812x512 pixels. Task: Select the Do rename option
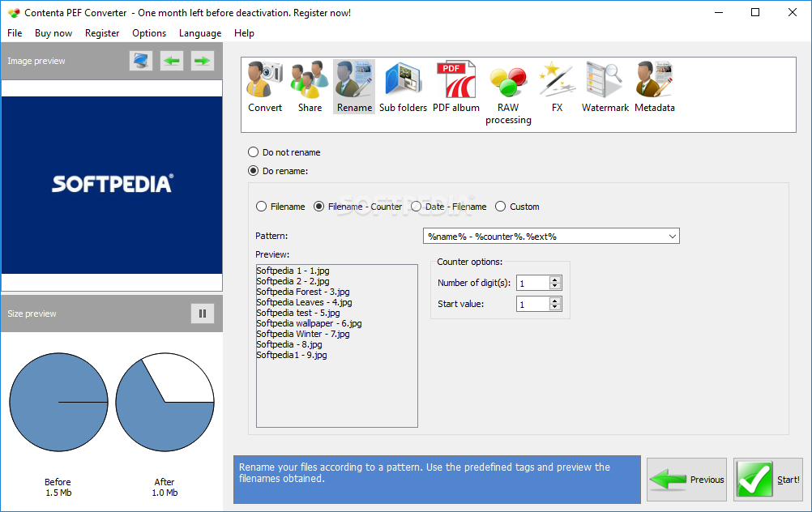pos(278,171)
